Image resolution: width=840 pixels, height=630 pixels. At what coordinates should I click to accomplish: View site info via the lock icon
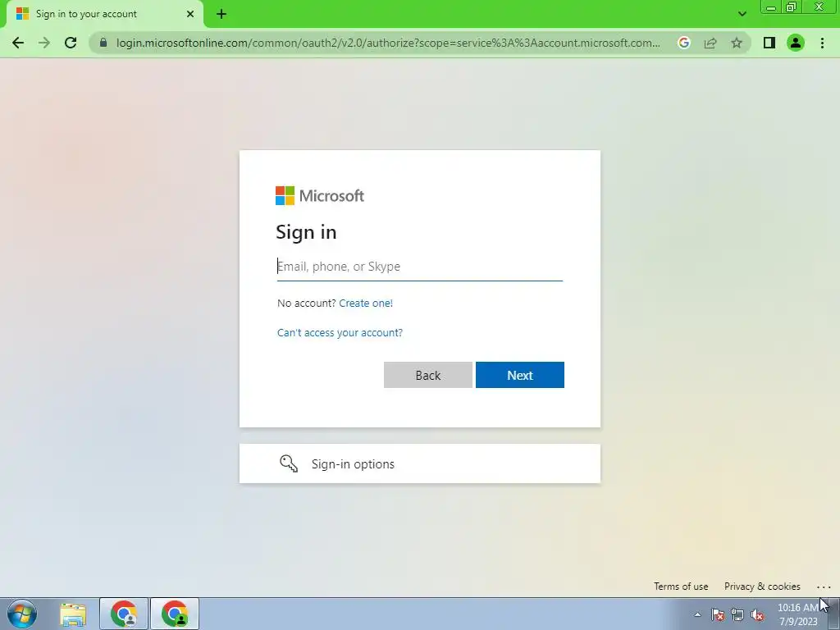pos(103,43)
